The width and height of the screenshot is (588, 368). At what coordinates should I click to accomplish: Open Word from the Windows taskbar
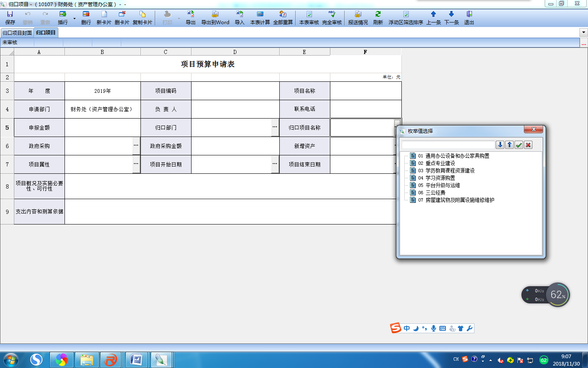(x=136, y=360)
